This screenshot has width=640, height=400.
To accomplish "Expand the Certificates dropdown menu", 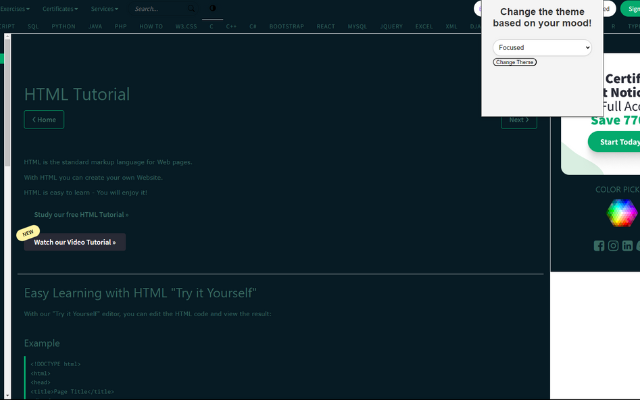I will (60, 9).
